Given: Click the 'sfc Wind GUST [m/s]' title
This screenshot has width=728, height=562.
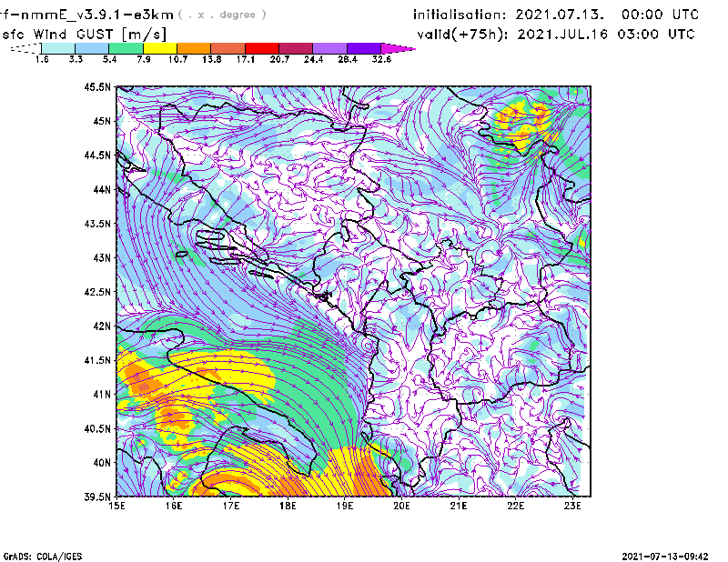Looking at the screenshot, I should (84, 35).
